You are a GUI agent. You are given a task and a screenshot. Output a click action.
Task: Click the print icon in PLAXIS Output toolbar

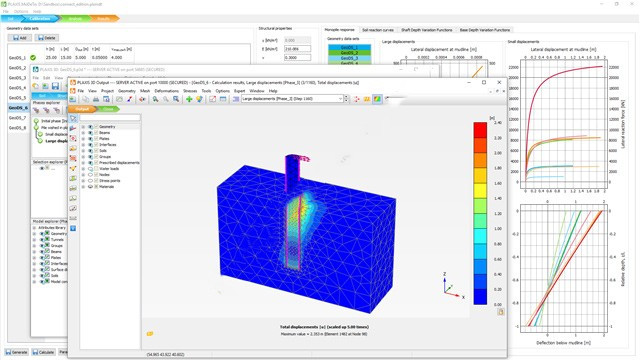96,99
